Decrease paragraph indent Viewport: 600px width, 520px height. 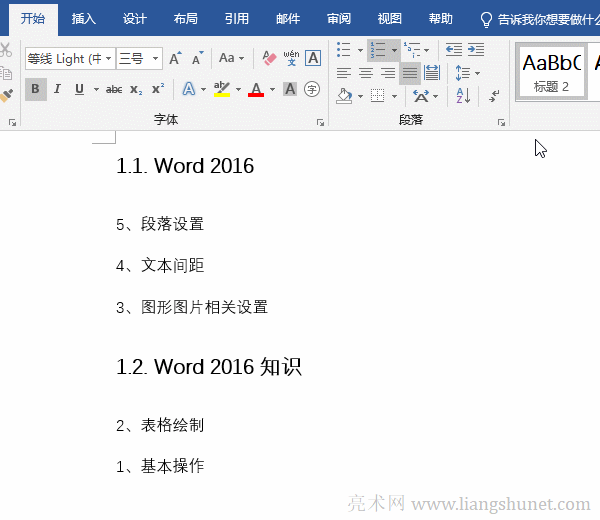pyautogui.click(x=454, y=49)
